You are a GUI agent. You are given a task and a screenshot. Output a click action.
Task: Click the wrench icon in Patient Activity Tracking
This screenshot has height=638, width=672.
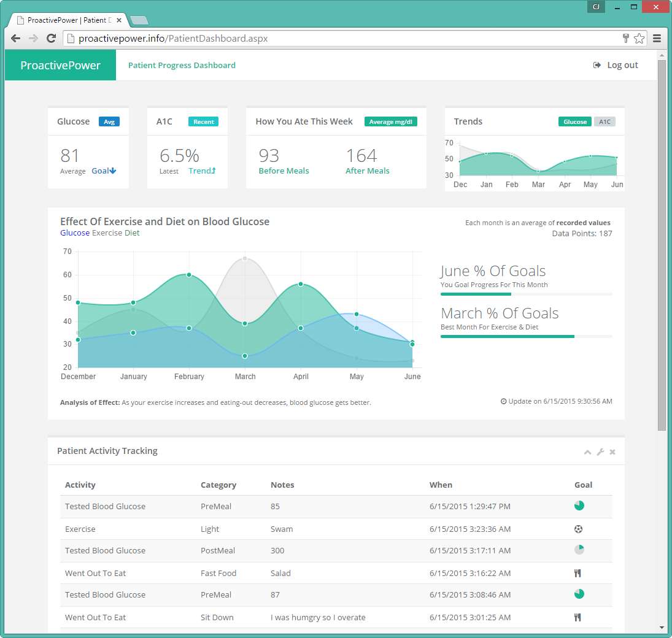pyautogui.click(x=600, y=452)
